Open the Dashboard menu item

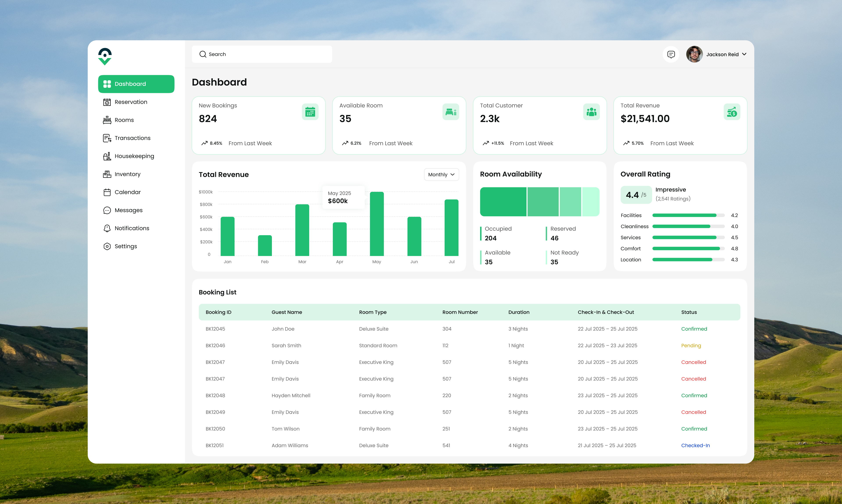pos(136,84)
